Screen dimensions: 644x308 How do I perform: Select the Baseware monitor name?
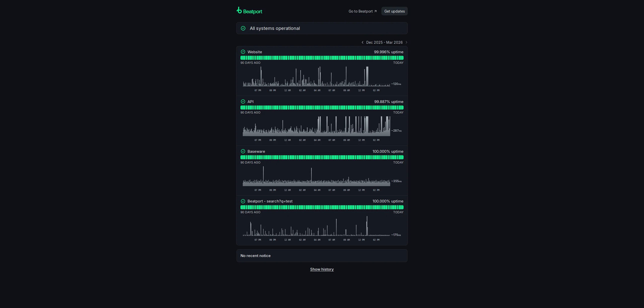click(256, 151)
